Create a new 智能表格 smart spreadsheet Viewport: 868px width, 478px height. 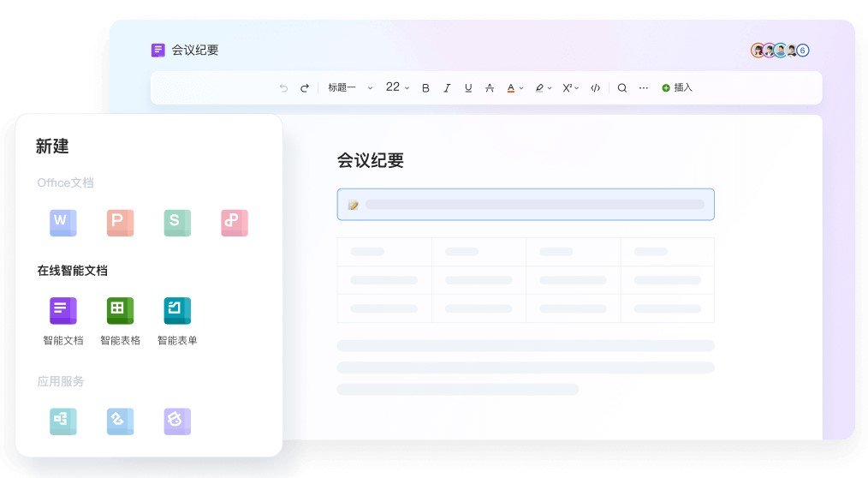(120, 311)
